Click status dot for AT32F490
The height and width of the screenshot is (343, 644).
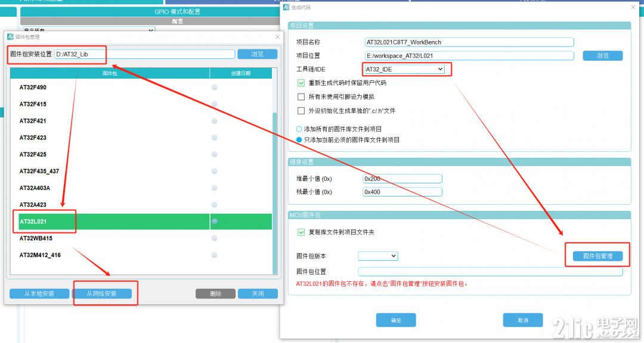[x=215, y=88]
